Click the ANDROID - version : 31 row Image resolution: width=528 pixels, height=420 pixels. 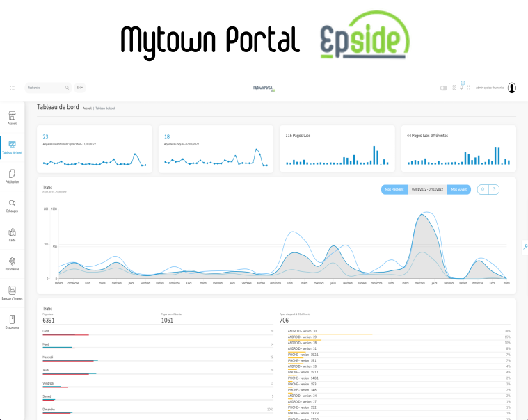pos(399,349)
